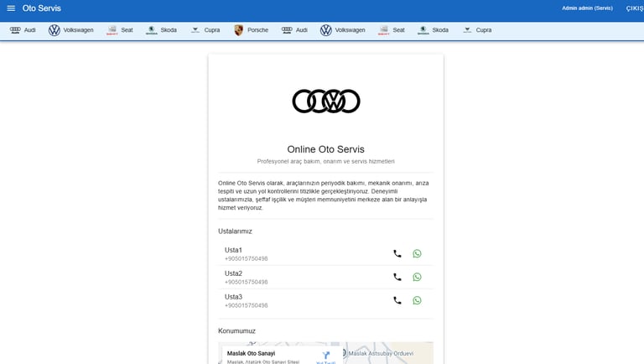The height and width of the screenshot is (364, 644).
Task: Click the Porsche crest logo icon
Action: click(x=238, y=30)
